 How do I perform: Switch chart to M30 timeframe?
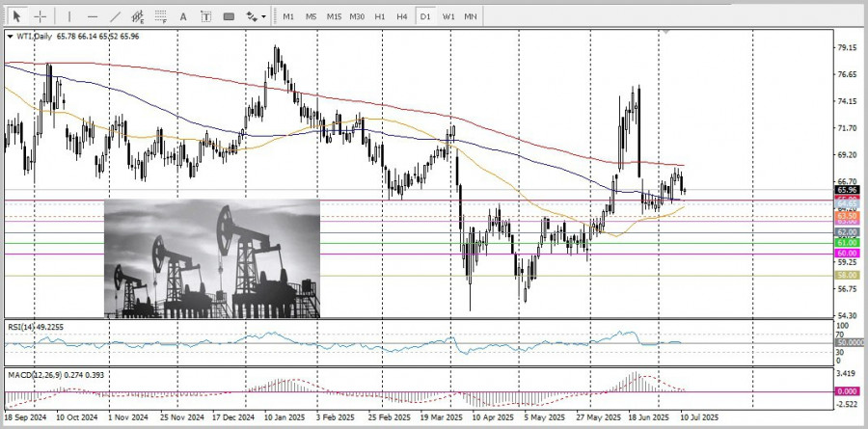tap(357, 16)
